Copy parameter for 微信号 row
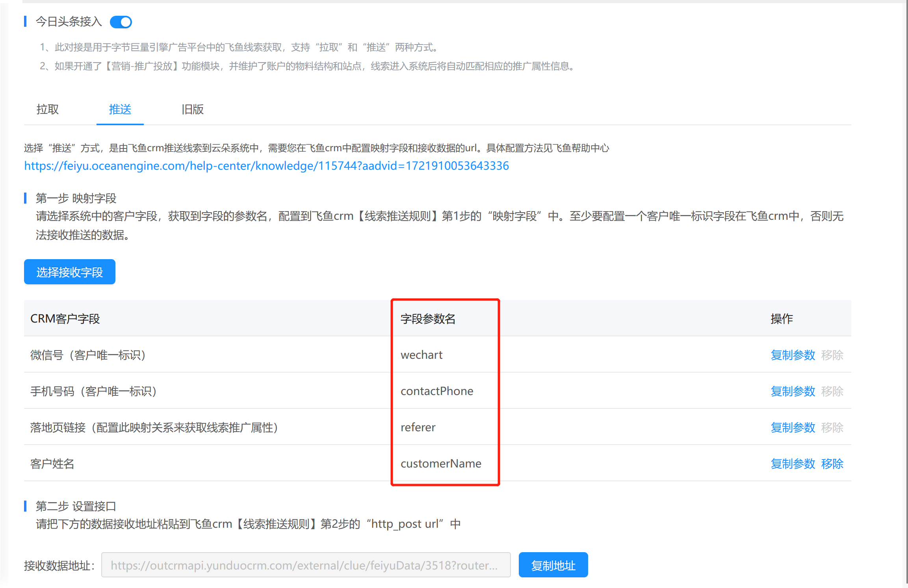Screen dimensions: 908x588 coord(793,355)
